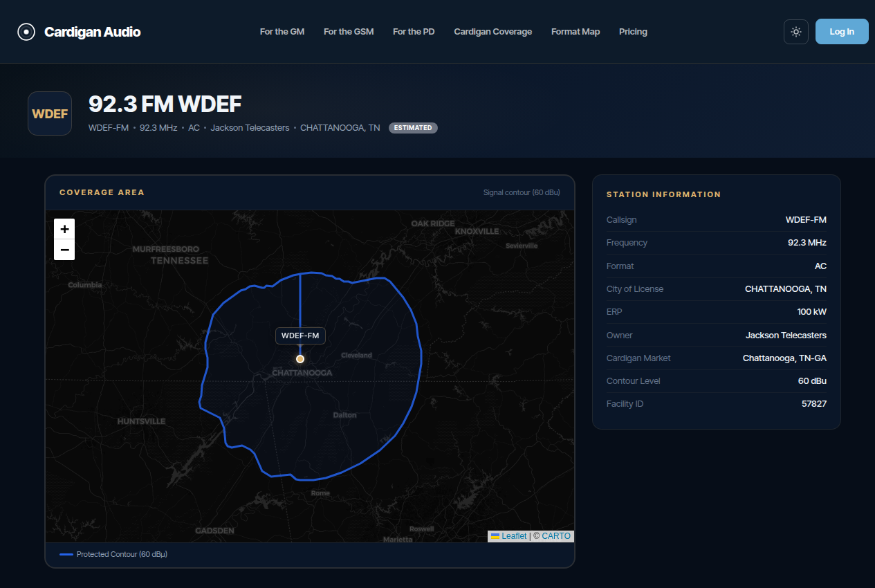Click the KNOXVILLE label on map
This screenshot has width=875, height=588.
pyautogui.click(x=477, y=231)
